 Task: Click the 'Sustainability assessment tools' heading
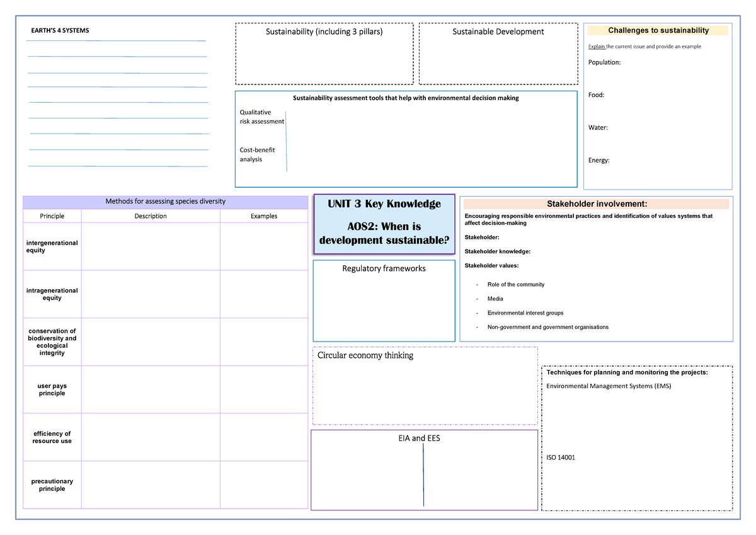pyautogui.click(x=406, y=98)
